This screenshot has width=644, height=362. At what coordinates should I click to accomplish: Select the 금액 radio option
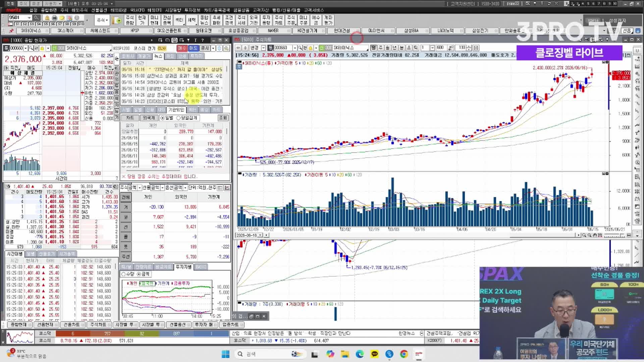(139, 274)
